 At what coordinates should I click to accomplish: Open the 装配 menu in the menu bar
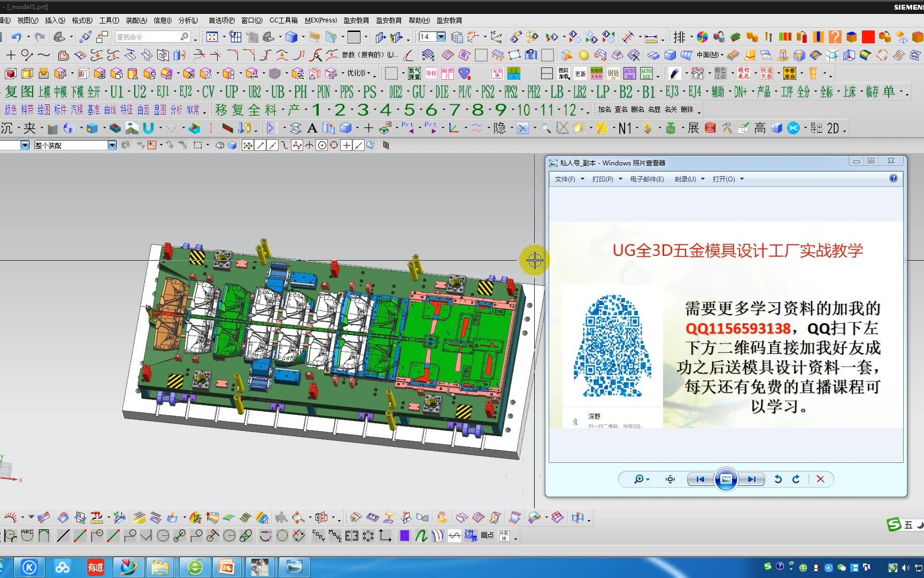click(x=136, y=20)
